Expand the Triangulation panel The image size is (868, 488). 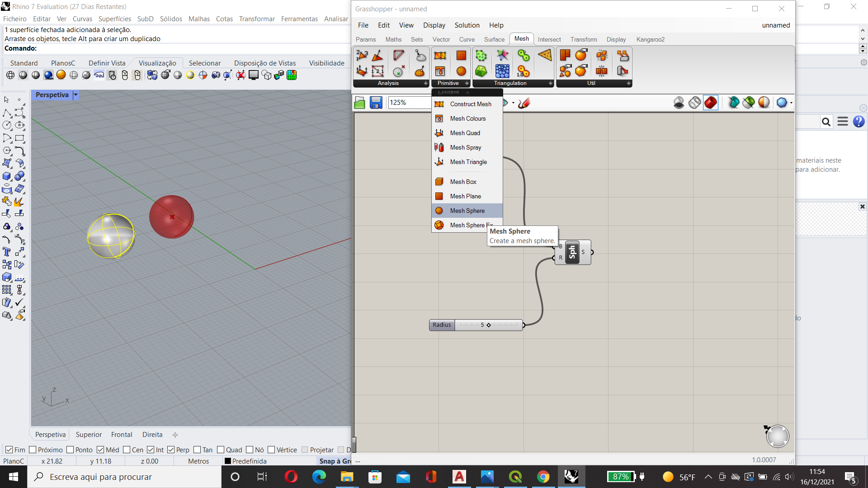point(550,83)
